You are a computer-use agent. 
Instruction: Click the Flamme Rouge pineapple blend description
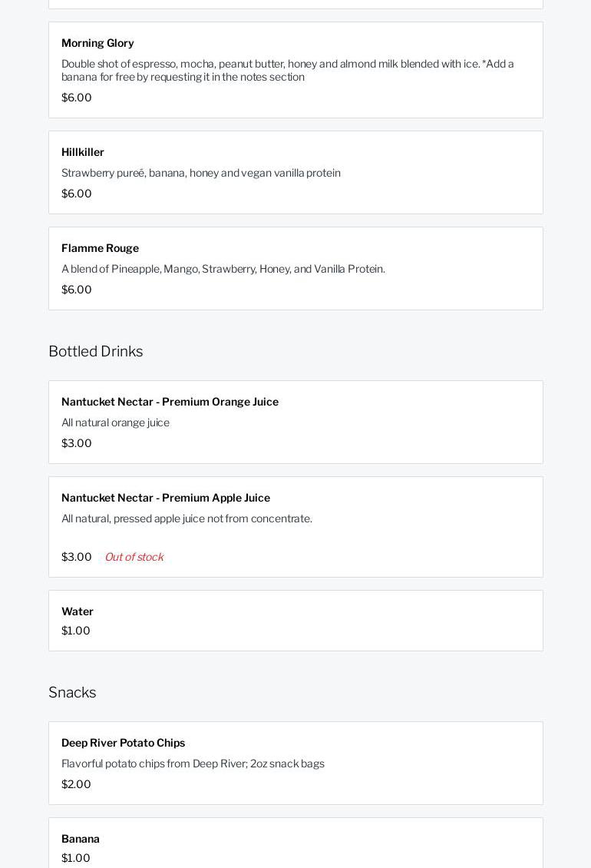[x=223, y=269]
